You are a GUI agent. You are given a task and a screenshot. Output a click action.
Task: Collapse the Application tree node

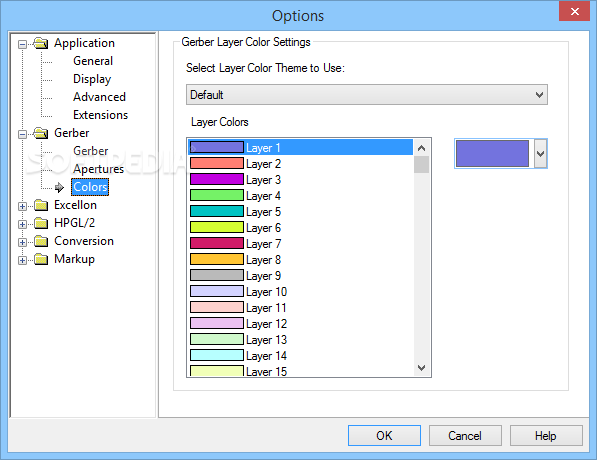(22, 44)
